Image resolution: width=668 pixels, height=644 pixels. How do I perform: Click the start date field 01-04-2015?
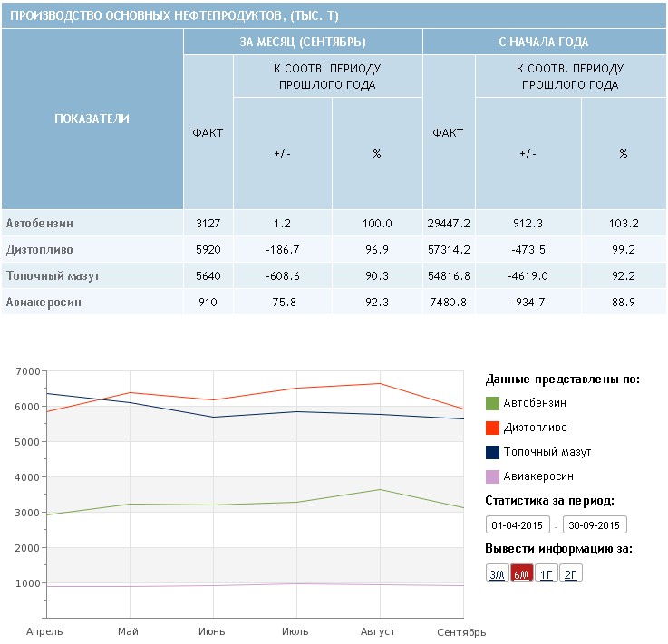tap(518, 525)
